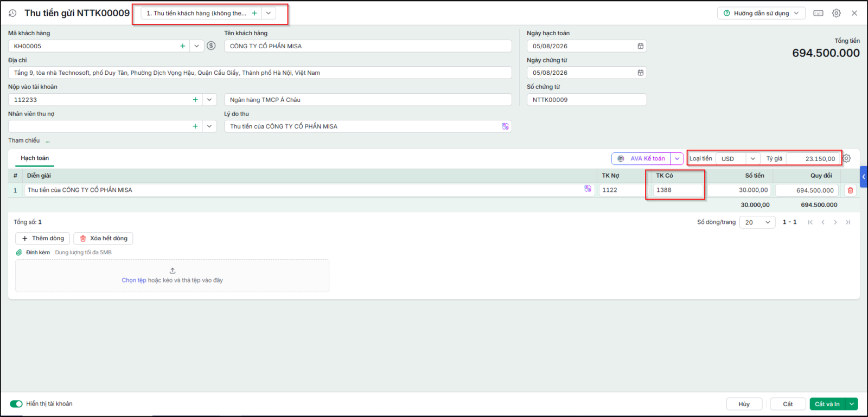Click Thêm dòng button
This screenshot has width=868, height=417.
coord(43,239)
